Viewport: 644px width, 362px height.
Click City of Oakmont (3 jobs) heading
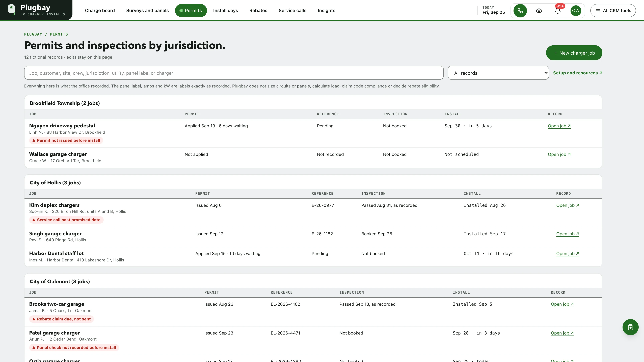pos(60,282)
